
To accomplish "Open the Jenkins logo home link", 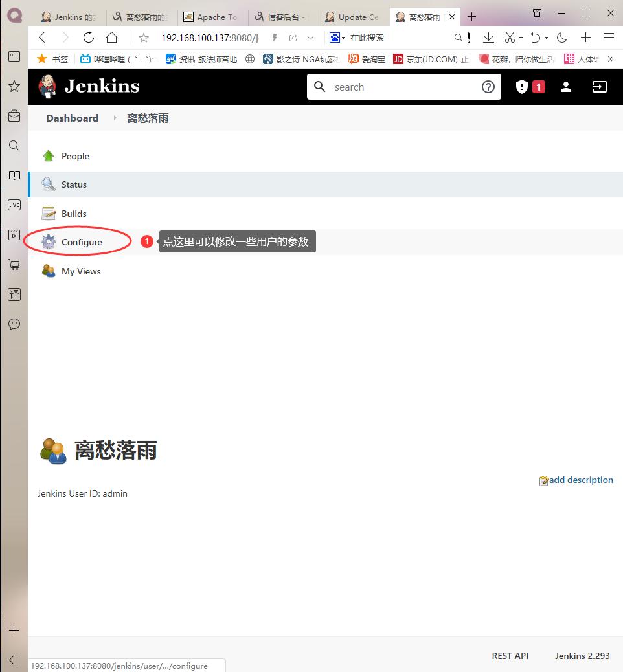I will point(89,86).
